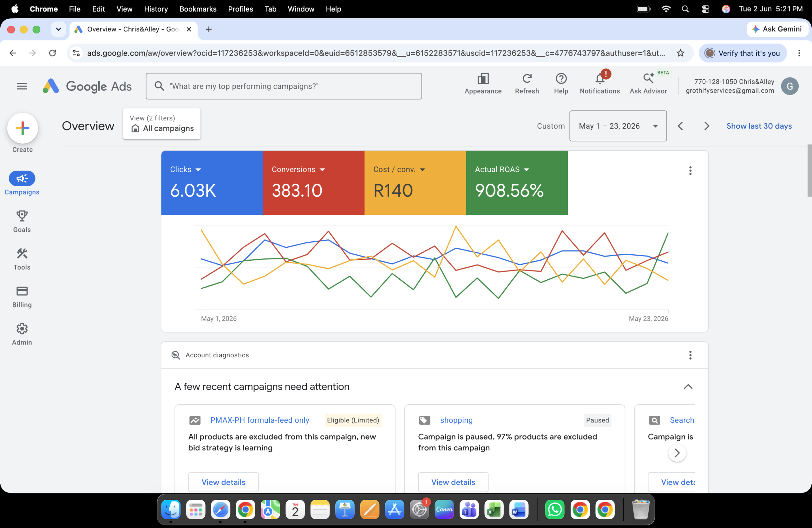This screenshot has height=528, width=812.
Task: Select the red Conversions scorecard tile
Action: 314,182
